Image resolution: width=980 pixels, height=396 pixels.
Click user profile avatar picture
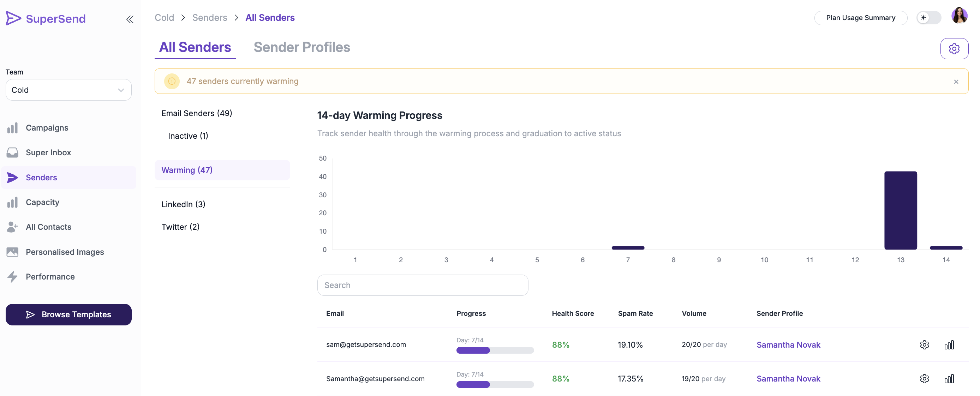click(959, 16)
